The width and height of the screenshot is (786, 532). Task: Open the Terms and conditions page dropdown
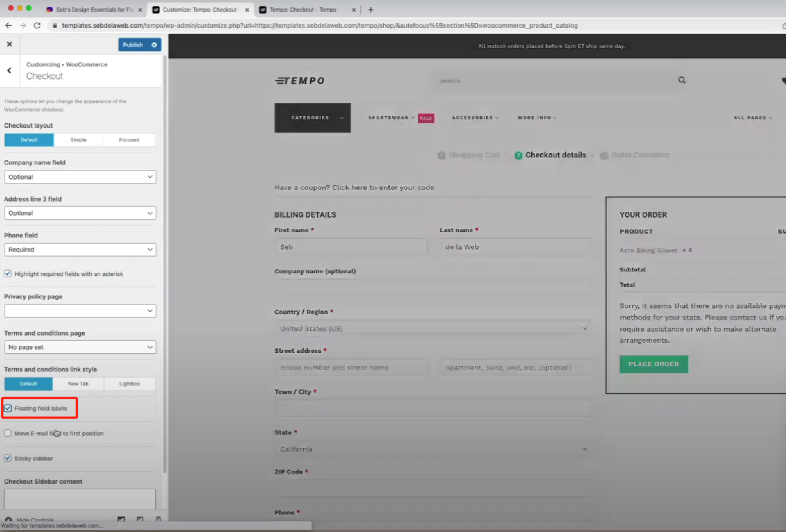pyautogui.click(x=80, y=347)
